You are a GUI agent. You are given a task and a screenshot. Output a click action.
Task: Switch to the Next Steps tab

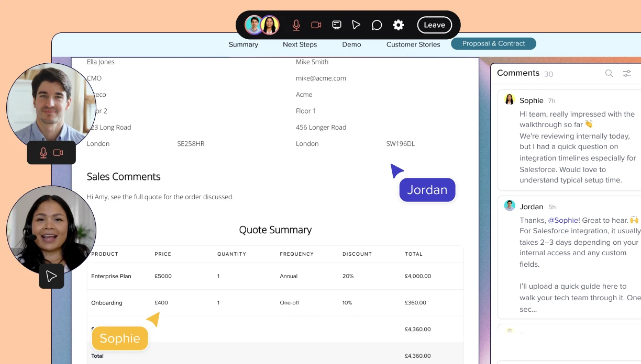point(300,44)
